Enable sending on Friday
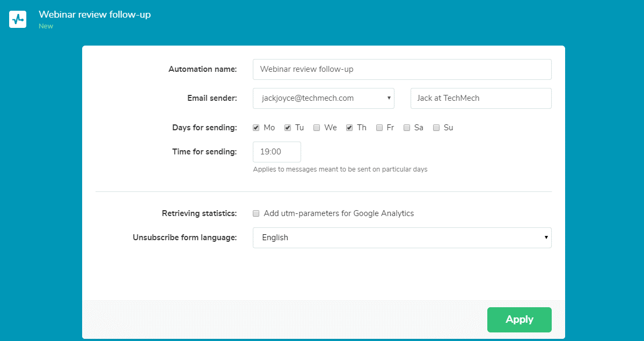Viewport: 644px width, 341px height. 379,128
